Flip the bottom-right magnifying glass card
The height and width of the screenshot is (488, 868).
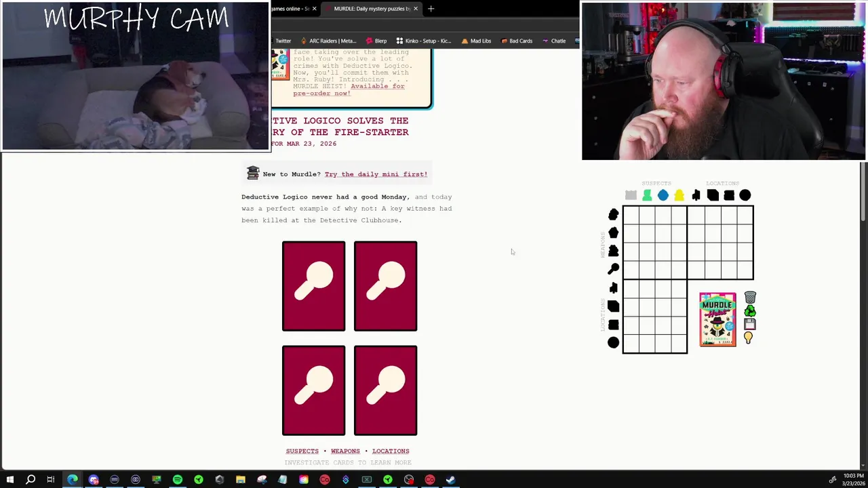(x=385, y=390)
